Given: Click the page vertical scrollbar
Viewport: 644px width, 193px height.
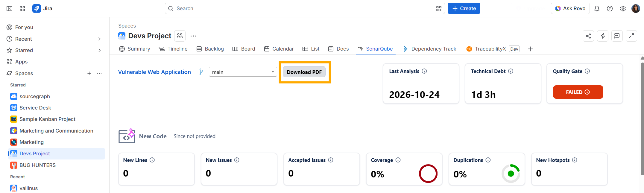Looking at the screenshot, I should point(642,118).
